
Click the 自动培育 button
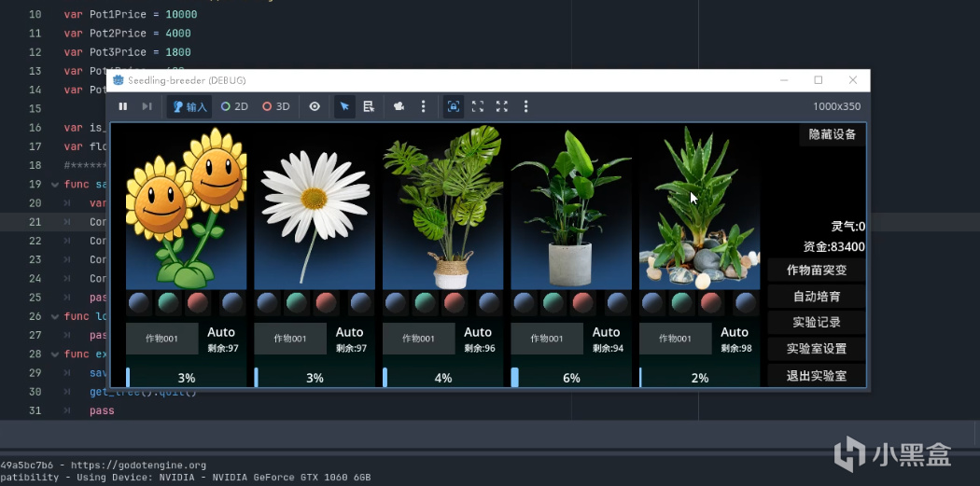coord(817,296)
